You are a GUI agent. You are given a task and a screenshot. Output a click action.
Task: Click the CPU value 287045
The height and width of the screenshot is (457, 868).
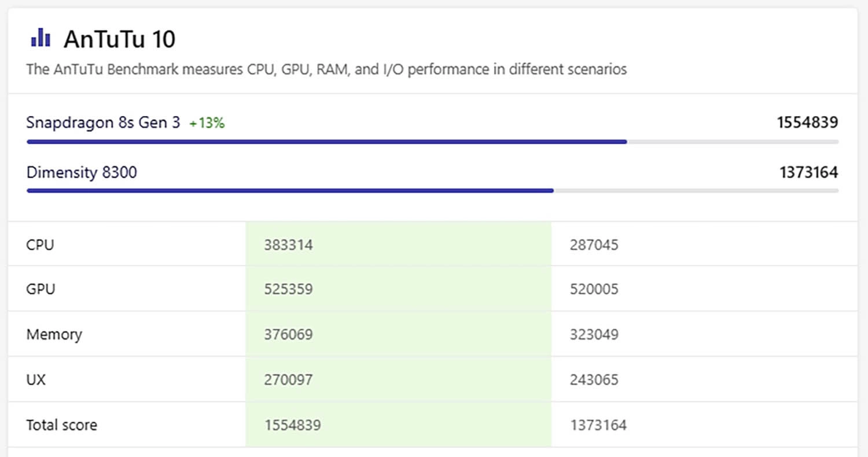594,245
